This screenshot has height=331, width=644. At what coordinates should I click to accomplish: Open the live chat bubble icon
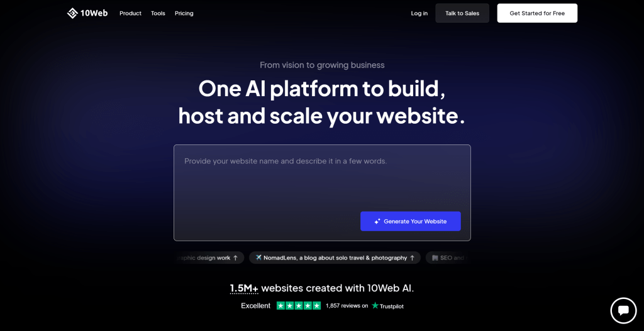click(623, 310)
